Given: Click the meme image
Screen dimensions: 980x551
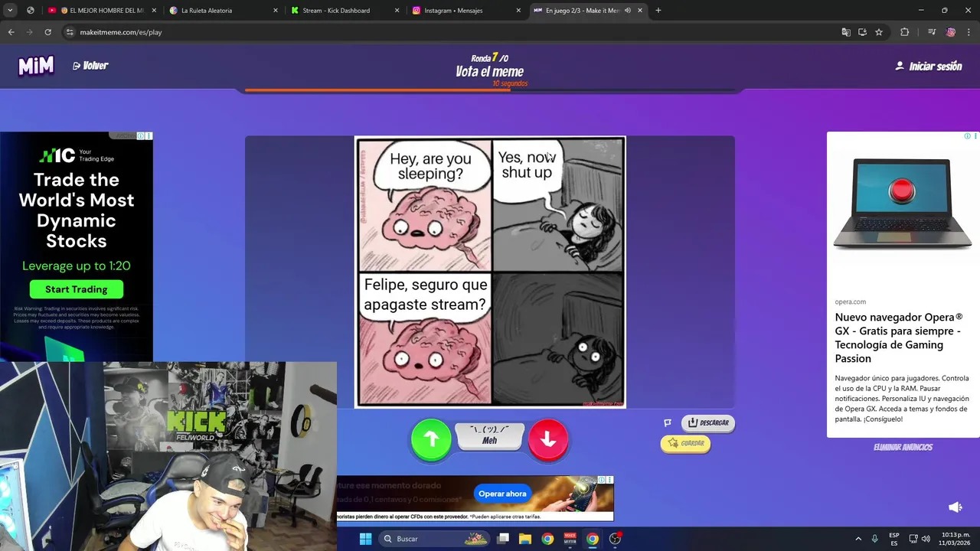Looking at the screenshot, I should [490, 272].
